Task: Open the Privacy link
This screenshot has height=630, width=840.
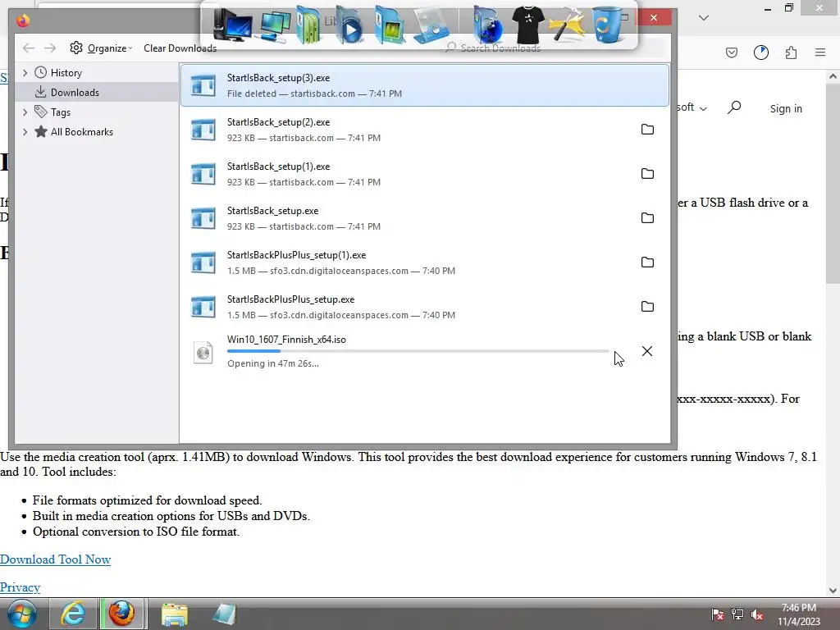Action: tap(20, 587)
